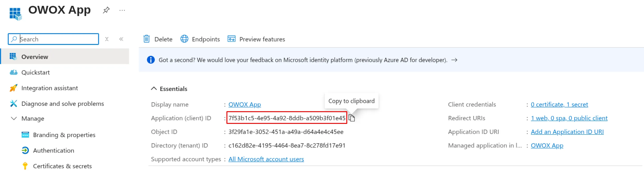The image size is (644, 171).
Task: Go to Diagnose and solve problems
Action: coord(62,104)
